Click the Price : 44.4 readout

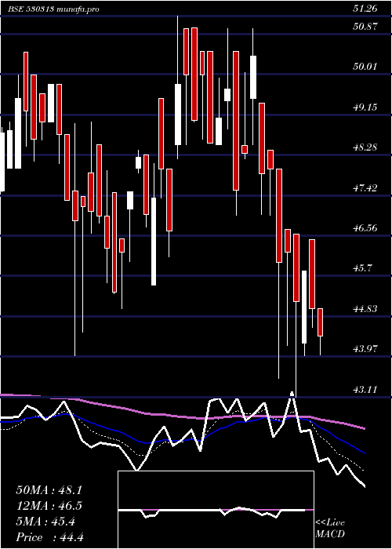(x=49, y=537)
